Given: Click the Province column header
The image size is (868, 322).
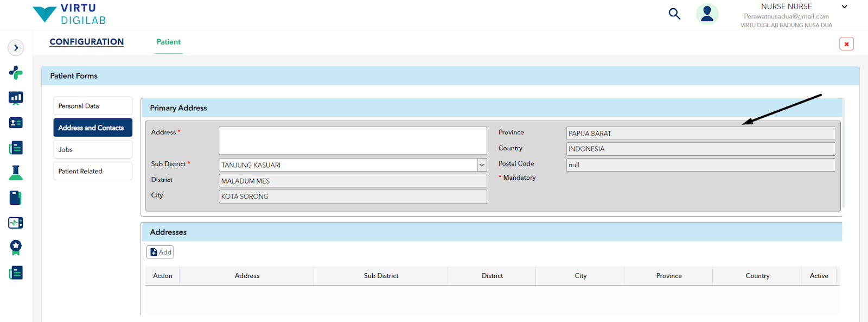Looking at the screenshot, I should [669, 276].
